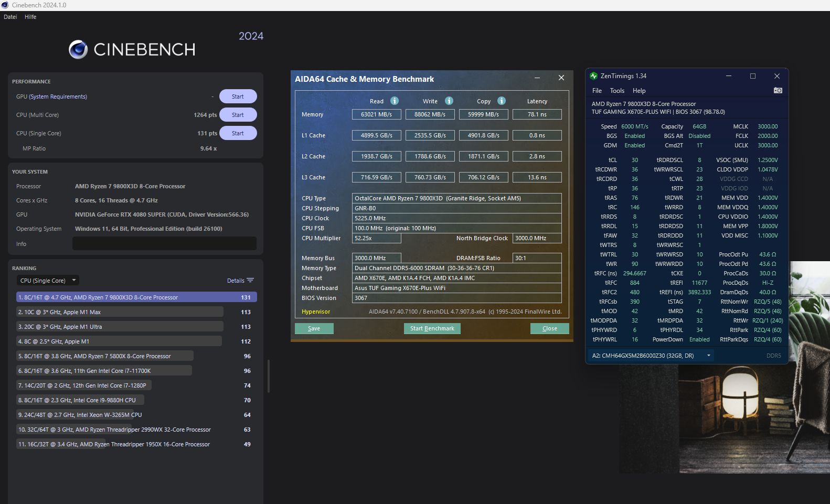This screenshot has height=504, width=830.
Task: Click PowerDown Enabled value in ZenTimings
Action: (699, 339)
